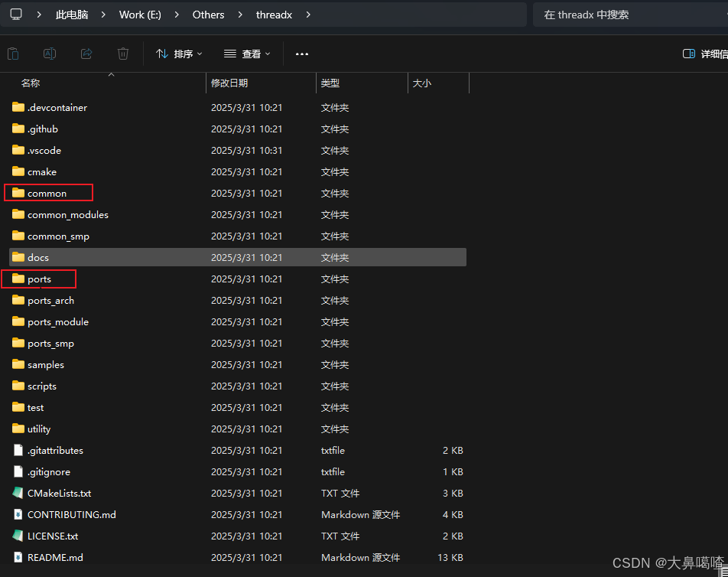Select the samples folder icon

[x=18, y=364]
